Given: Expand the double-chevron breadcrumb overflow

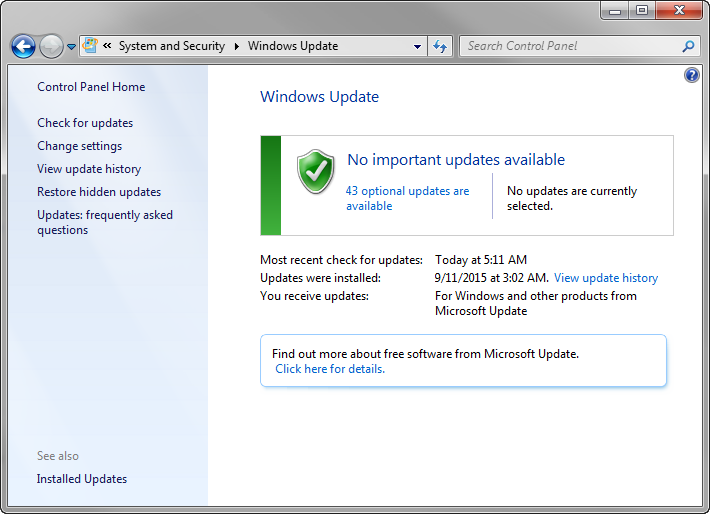Looking at the screenshot, I should point(107,45).
